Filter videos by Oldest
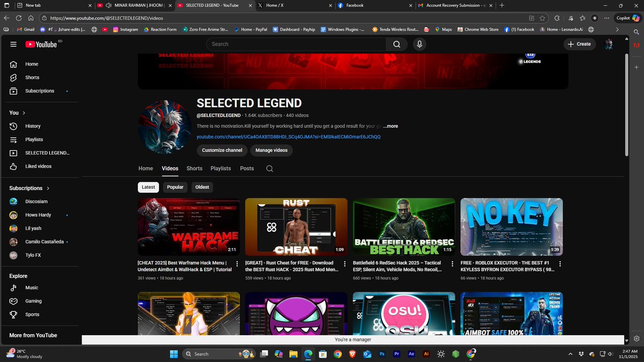 coord(202,187)
